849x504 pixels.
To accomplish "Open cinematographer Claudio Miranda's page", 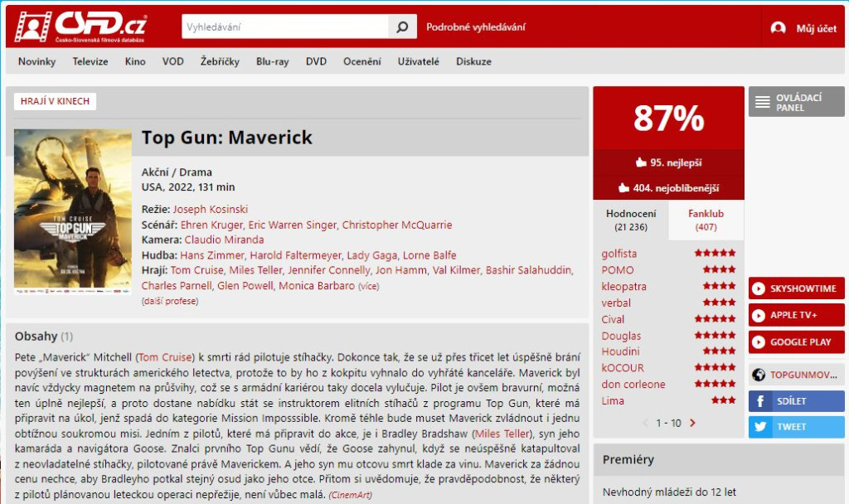I will [224, 240].
